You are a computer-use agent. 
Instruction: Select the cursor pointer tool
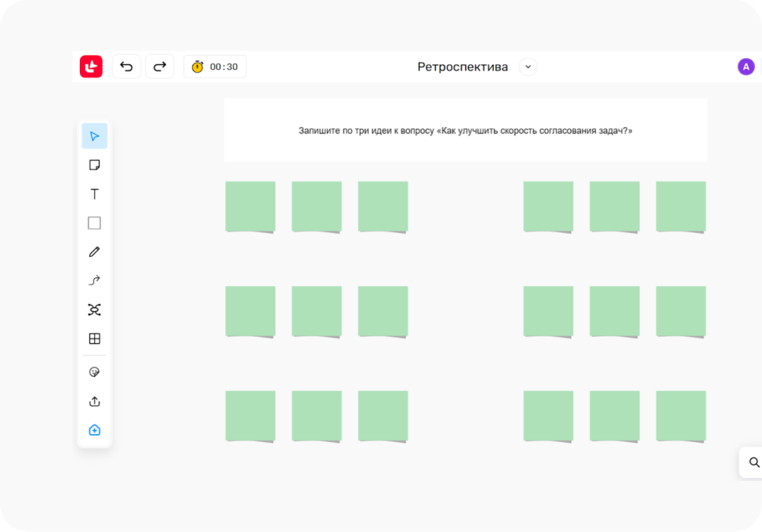(x=94, y=136)
